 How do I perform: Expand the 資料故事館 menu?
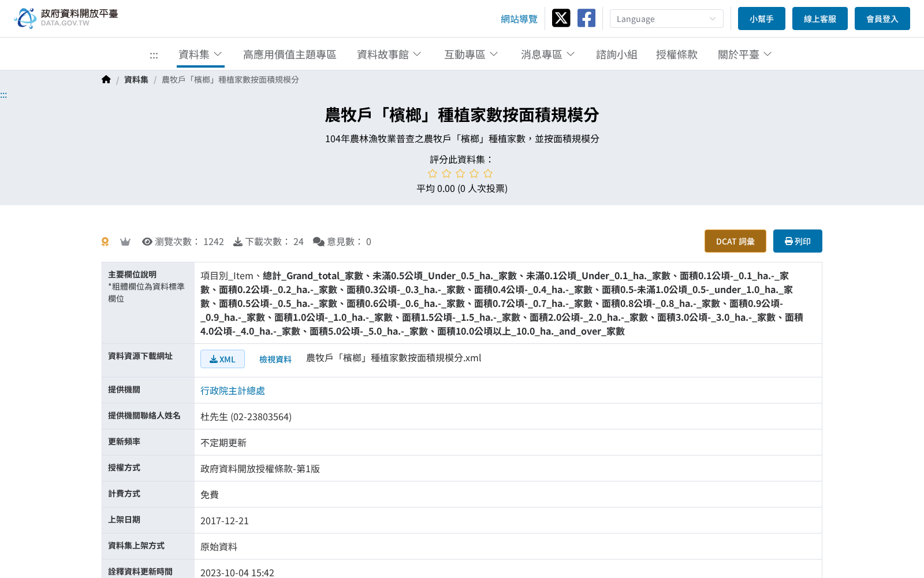(389, 54)
